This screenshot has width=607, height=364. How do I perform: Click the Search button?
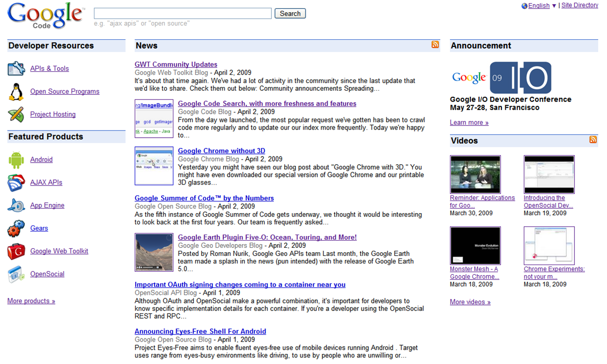point(290,14)
